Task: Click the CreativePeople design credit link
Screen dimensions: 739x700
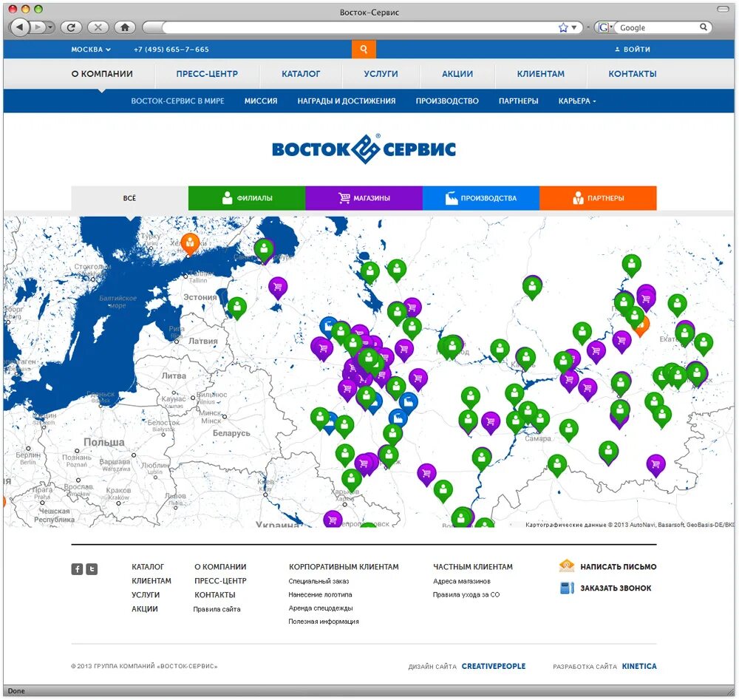Action: click(494, 666)
